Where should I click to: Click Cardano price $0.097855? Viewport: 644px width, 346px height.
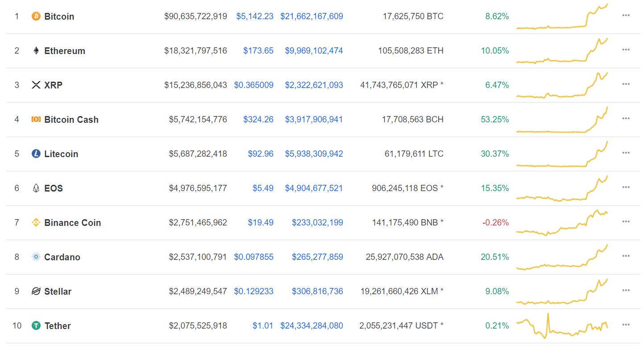click(x=254, y=257)
